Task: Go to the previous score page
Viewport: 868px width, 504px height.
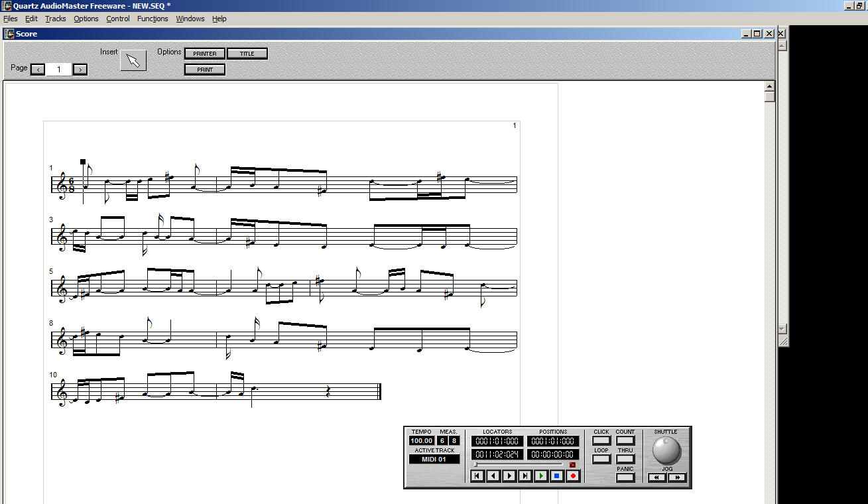Action: pos(38,70)
